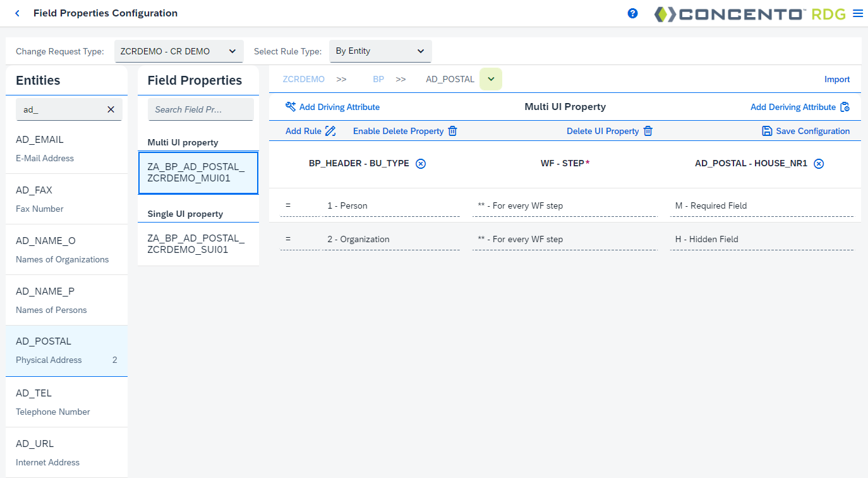This screenshot has width=868, height=478.
Task: Click the ZCRDEMO breadcrumb link
Action: click(x=304, y=80)
